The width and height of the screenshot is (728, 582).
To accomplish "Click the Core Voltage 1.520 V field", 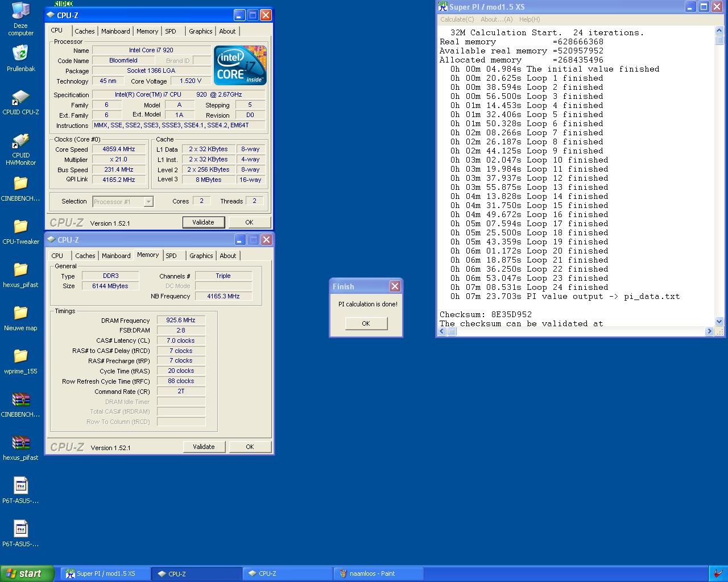I will point(192,81).
